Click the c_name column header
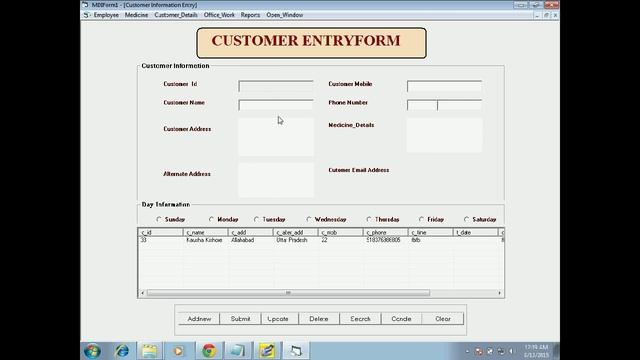The width and height of the screenshot is (640, 360). point(206,232)
